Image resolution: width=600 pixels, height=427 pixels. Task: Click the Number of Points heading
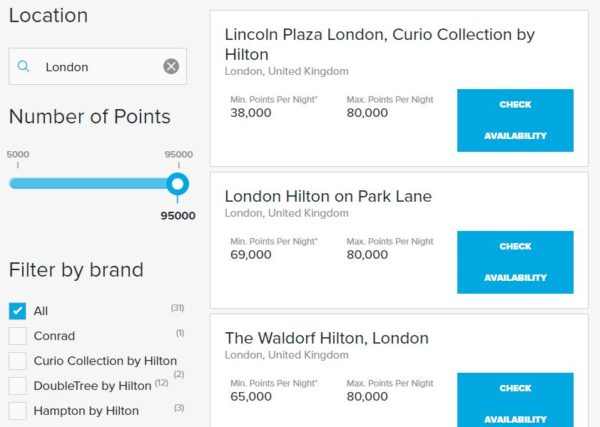pos(89,117)
